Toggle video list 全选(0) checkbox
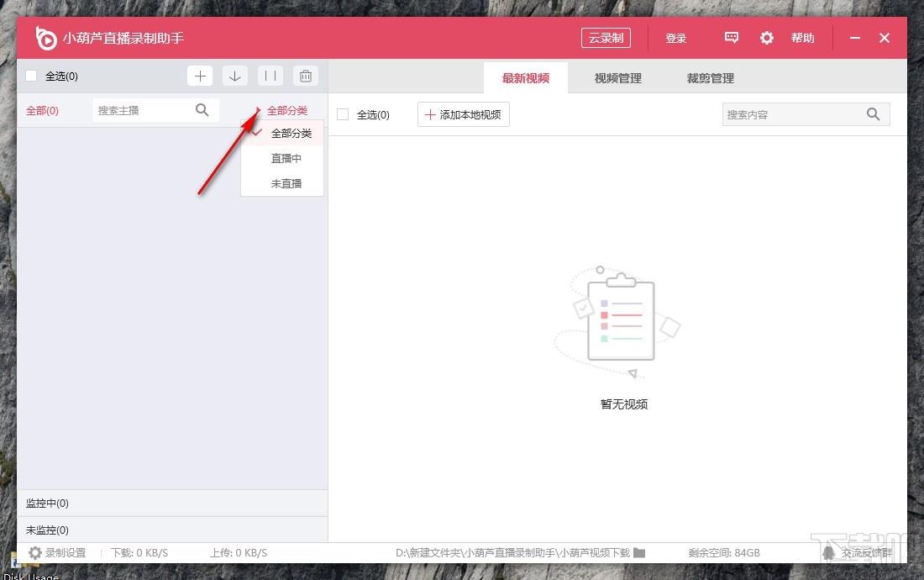 click(343, 114)
